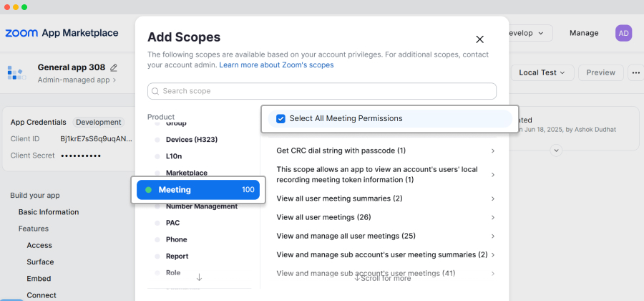This screenshot has width=644, height=301.
Task: Click the yellow macOS minimize button
Action: pos(16,7)
